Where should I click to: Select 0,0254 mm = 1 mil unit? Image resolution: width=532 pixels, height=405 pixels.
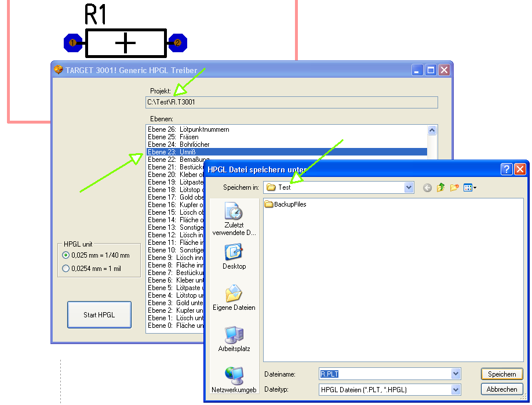coord(92,269)
